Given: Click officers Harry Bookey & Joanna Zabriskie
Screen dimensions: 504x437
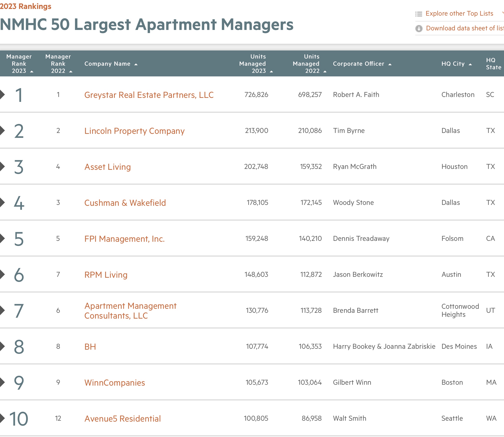Looking at the screenshot, I should pos(384,347).
